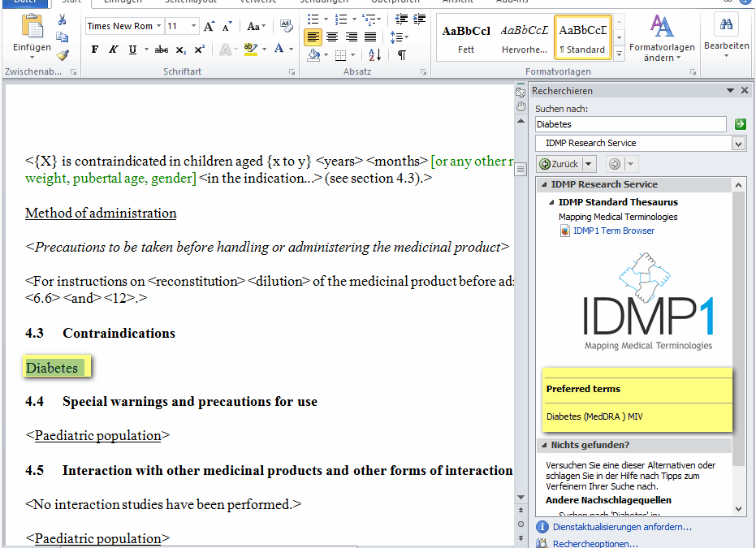Toggle italic formatting (K)

pyautogui.click(x=113, y=50)
